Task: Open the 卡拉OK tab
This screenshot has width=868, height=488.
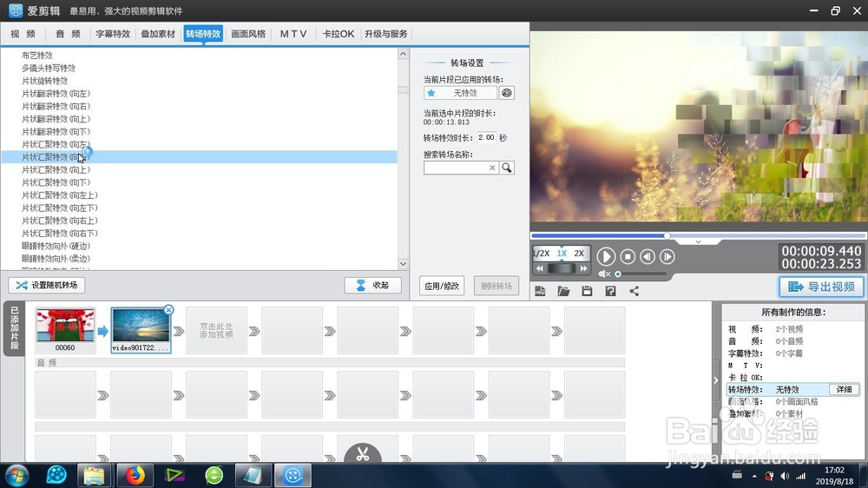Action: click(x=339, y=34)
